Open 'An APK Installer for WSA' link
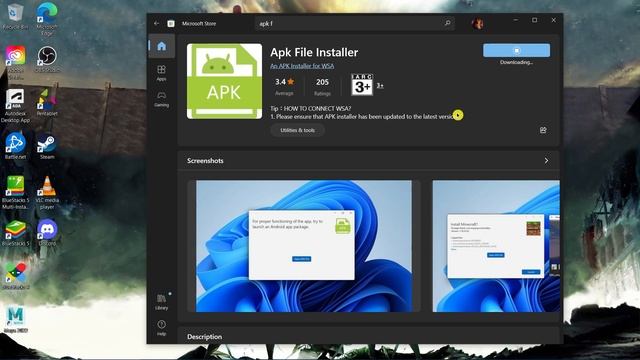 click(302, 66)
